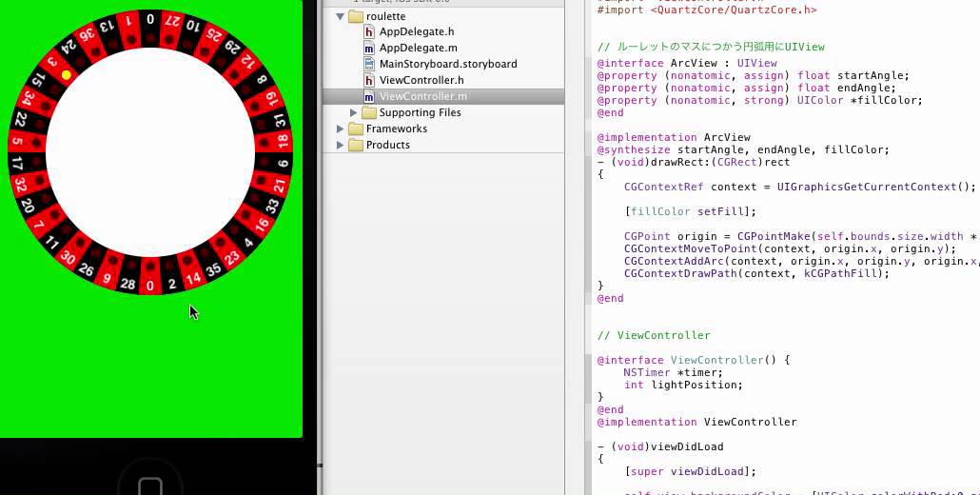Expand the Frameworks group
980x495 pixels.
(340, 129)
